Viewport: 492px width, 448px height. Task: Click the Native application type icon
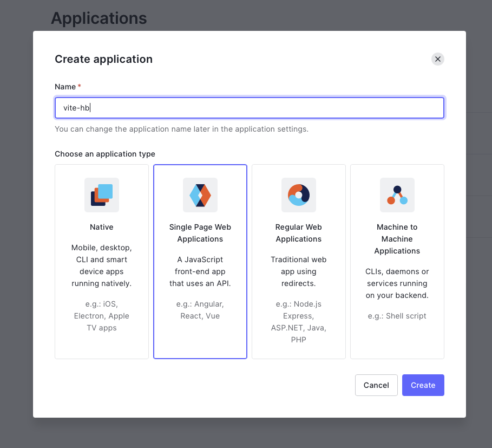click(x=101, y=195)
